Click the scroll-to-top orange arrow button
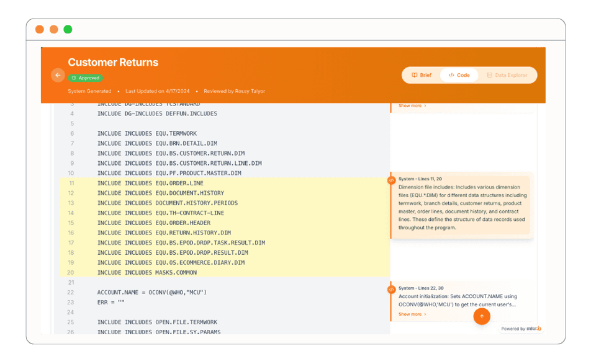The image size is (591, 364). click(482, 316)
